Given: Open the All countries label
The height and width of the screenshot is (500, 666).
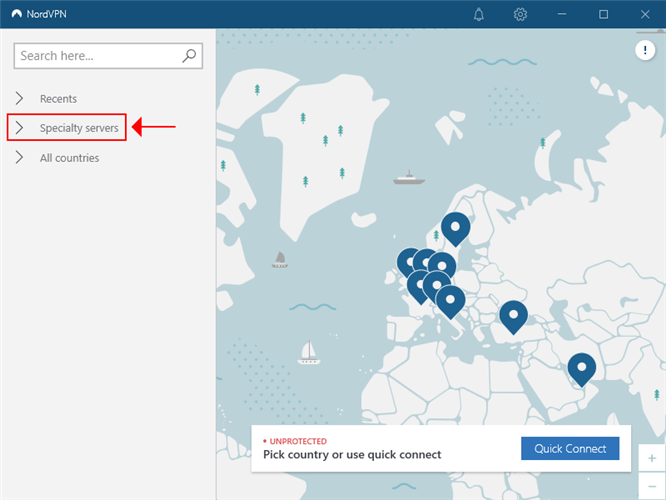Looking at the screenshot, I should point(69,158).
